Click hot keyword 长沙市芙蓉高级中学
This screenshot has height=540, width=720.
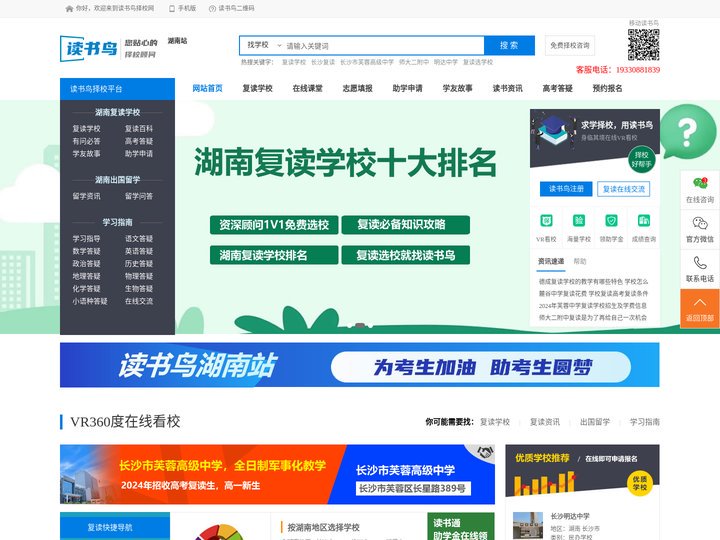tap(367, 62)
